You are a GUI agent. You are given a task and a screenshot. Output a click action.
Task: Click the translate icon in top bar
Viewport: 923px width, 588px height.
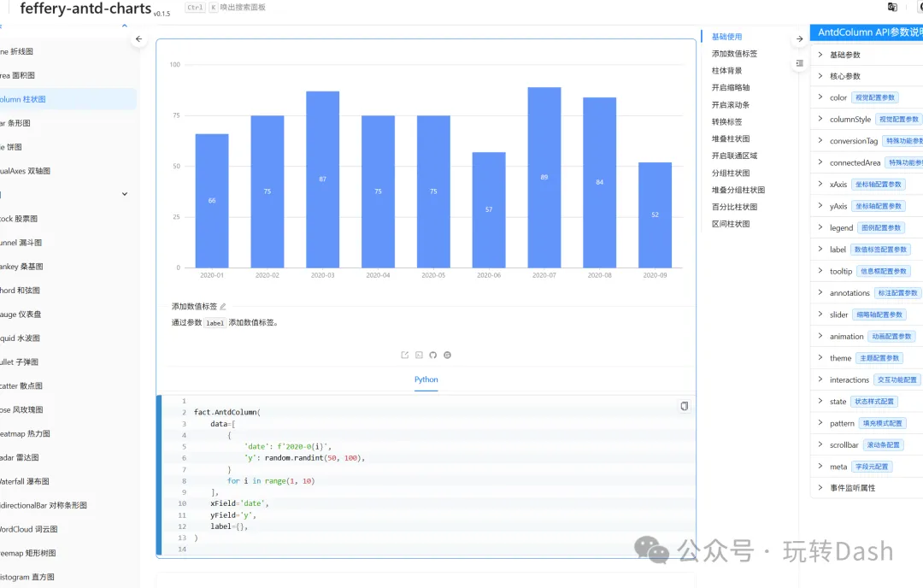pyautogui.click(x=892, y=7)
